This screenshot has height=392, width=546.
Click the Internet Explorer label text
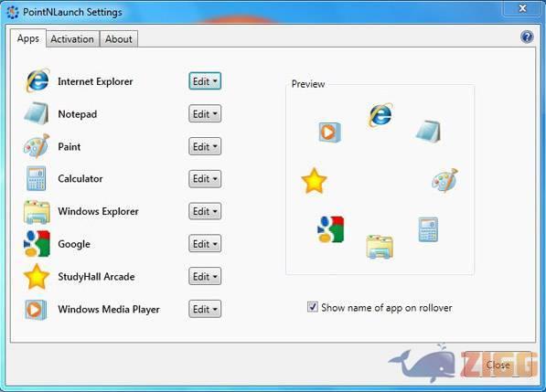point(95,81)
